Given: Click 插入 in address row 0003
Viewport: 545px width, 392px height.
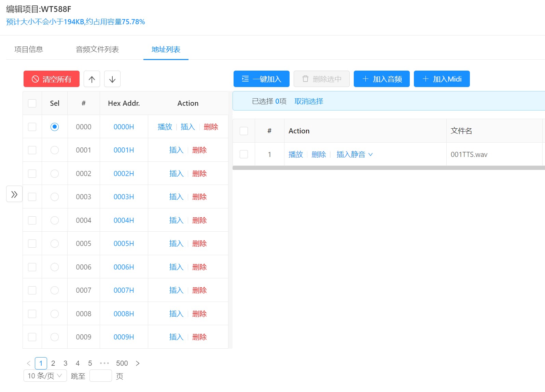Looking at the screenshot, I should (x=176, y=197).
